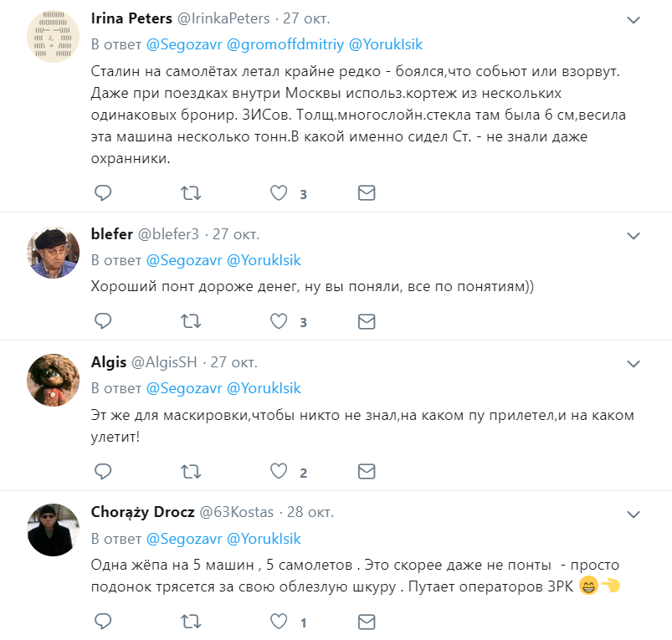This screenshot has width=672, height=640.
Task: Like Chorąży Drocz's tweet
Action: point(279,622)
